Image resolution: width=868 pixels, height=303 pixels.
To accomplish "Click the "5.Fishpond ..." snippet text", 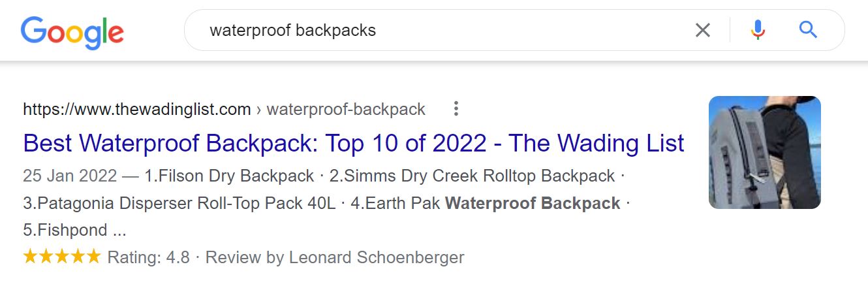I will click(x=74, y=230).
